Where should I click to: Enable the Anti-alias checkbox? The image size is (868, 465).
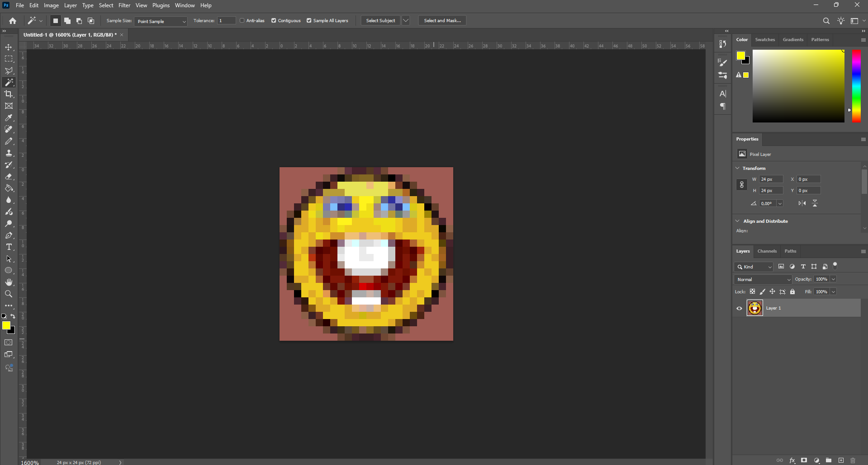242,20
